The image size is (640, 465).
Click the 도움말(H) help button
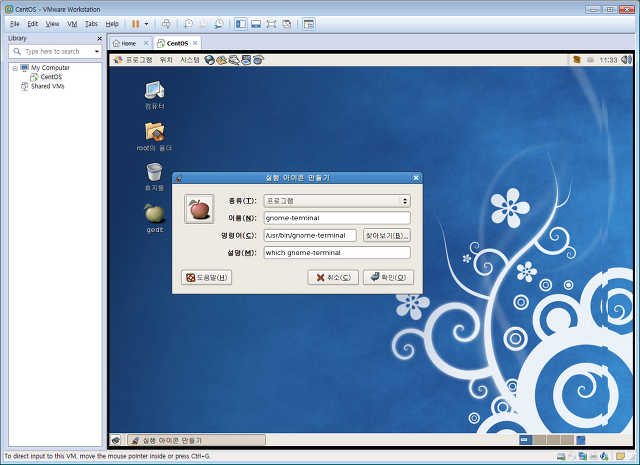pos(207,278)
